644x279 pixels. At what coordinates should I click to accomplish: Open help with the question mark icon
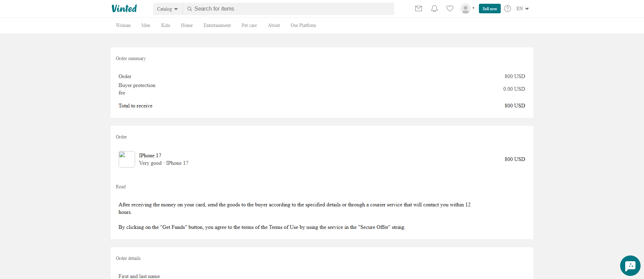pyautogui.click(x=508, y=9)
